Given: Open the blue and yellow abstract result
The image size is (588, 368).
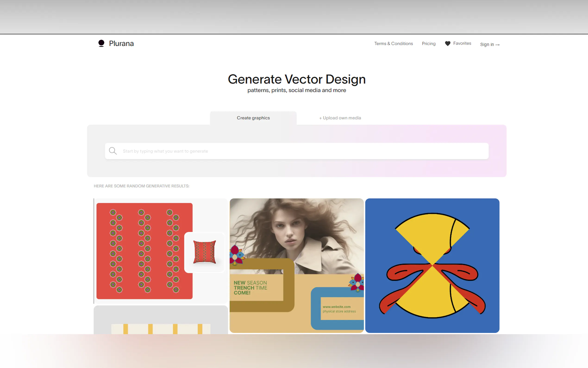Looking at the screenshot, I should [x=432, y=265].
